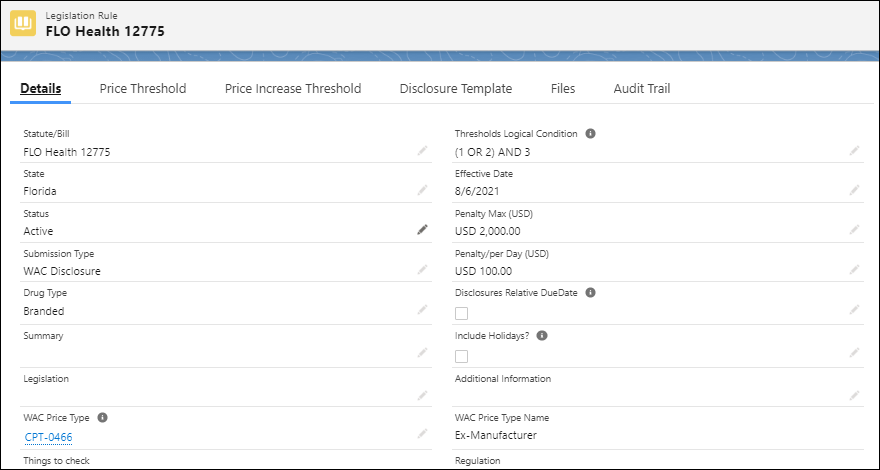Click the FLO Health 12775 page title

pos(105,31)
